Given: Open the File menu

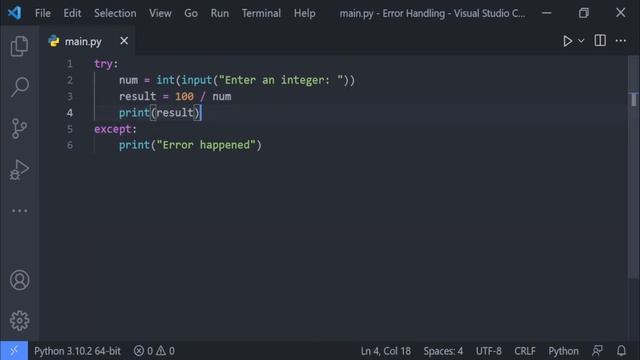Looking at the screenshot, I should pos(43,13).
